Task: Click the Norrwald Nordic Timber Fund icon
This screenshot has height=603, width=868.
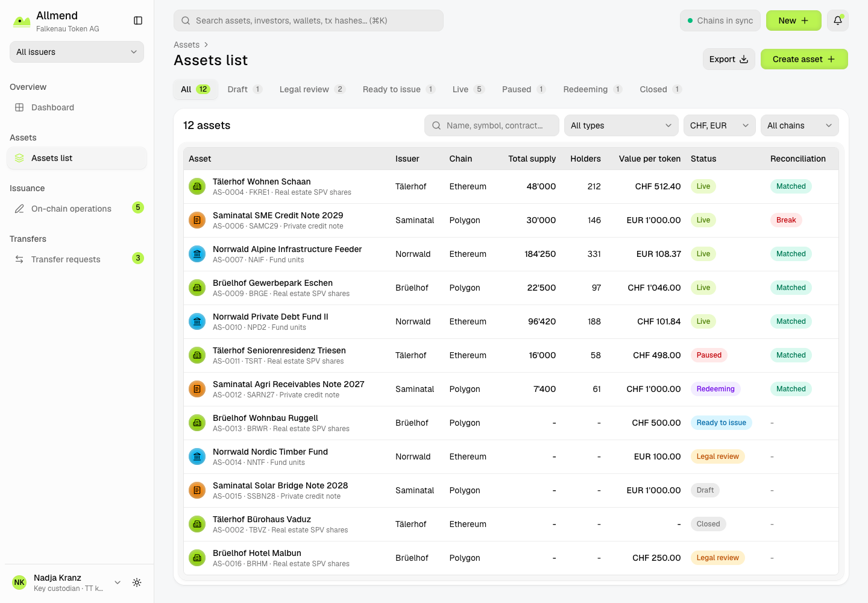Action: [197, 456]
